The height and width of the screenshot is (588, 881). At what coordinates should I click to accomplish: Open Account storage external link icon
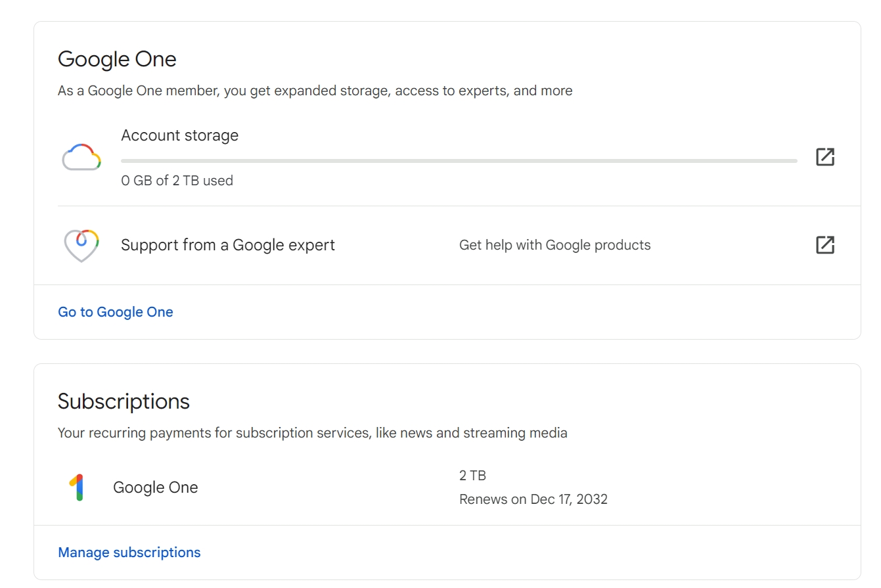[x=825, y=157]
